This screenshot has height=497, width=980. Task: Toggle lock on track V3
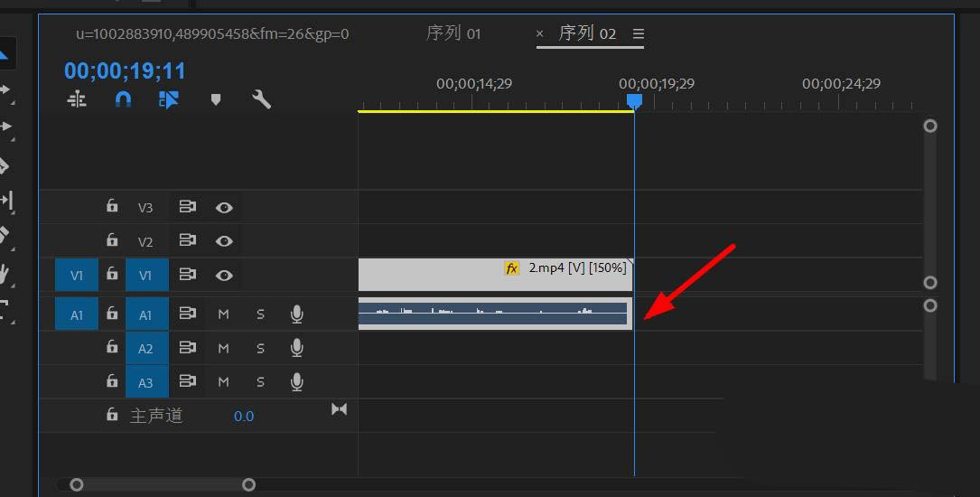coord(112,206)
